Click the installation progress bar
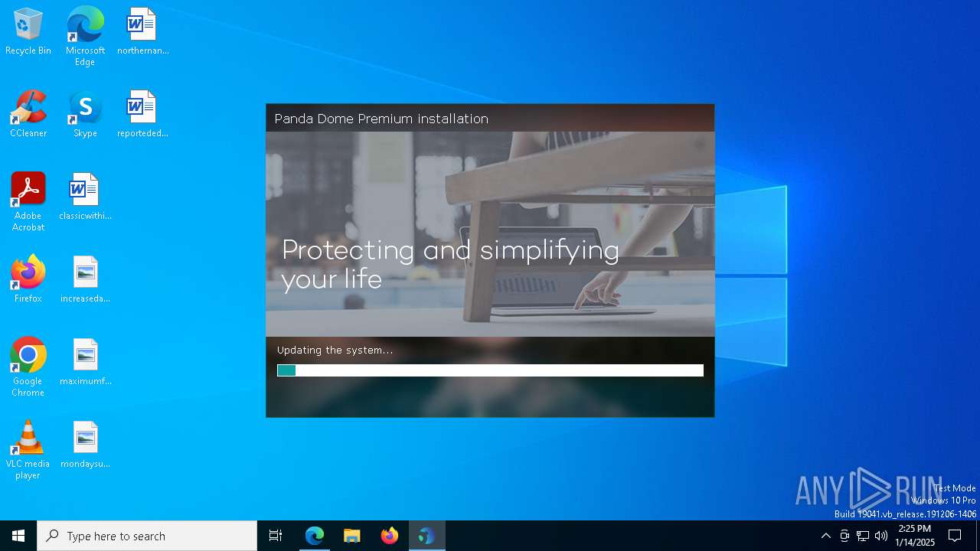The height and width of the screenshot is (551, 980). [x=490, y=370]
